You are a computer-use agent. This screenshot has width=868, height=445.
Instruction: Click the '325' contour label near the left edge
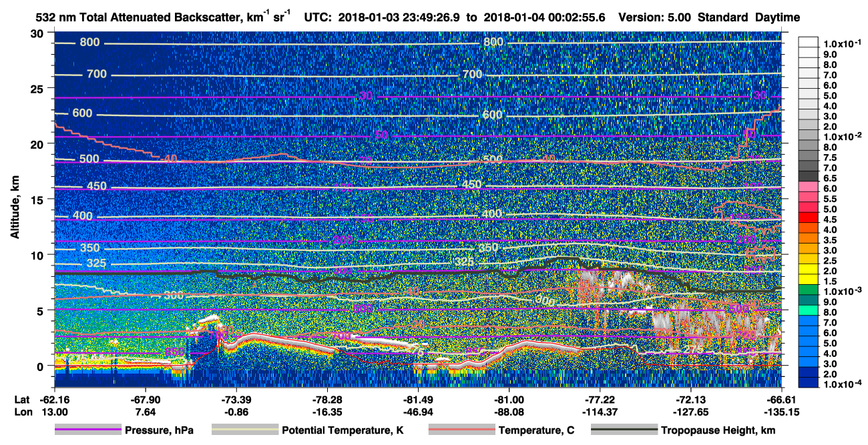pyautogui.click(x=97, y=264)
